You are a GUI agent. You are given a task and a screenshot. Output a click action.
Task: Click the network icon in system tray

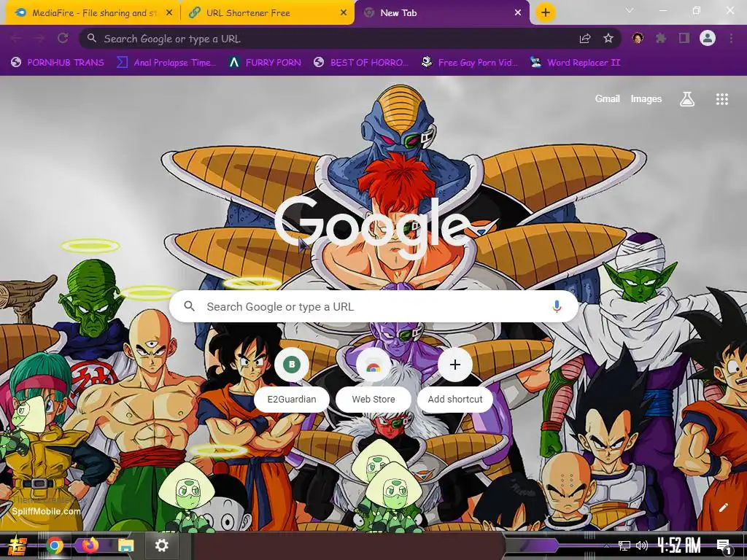624,545
